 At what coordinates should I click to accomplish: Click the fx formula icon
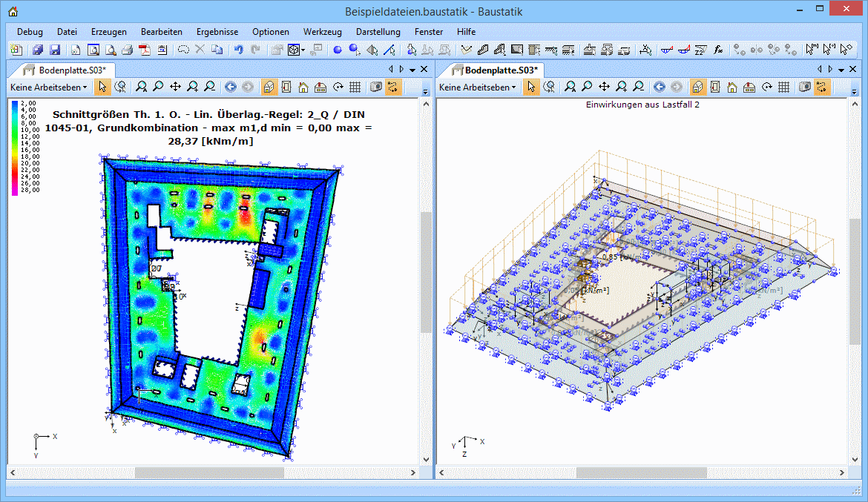(718, 50)
